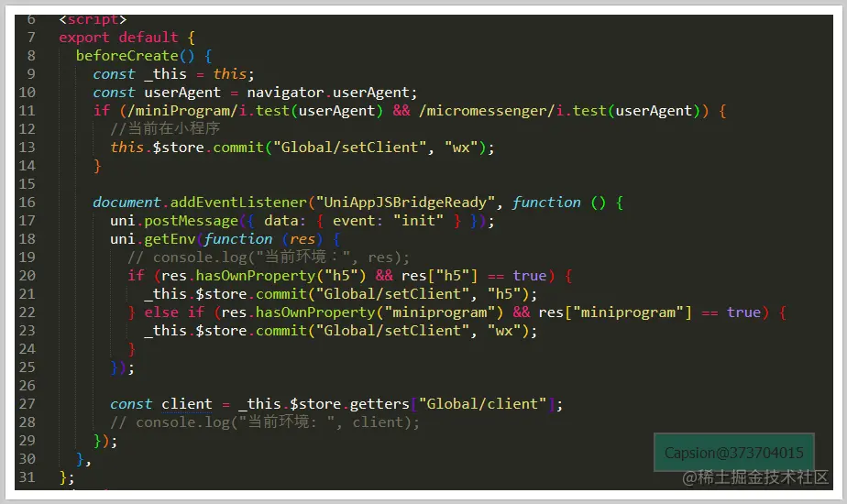Click line number 10 in the gutter
847x504 pixels.
click(x=27, y=93)
